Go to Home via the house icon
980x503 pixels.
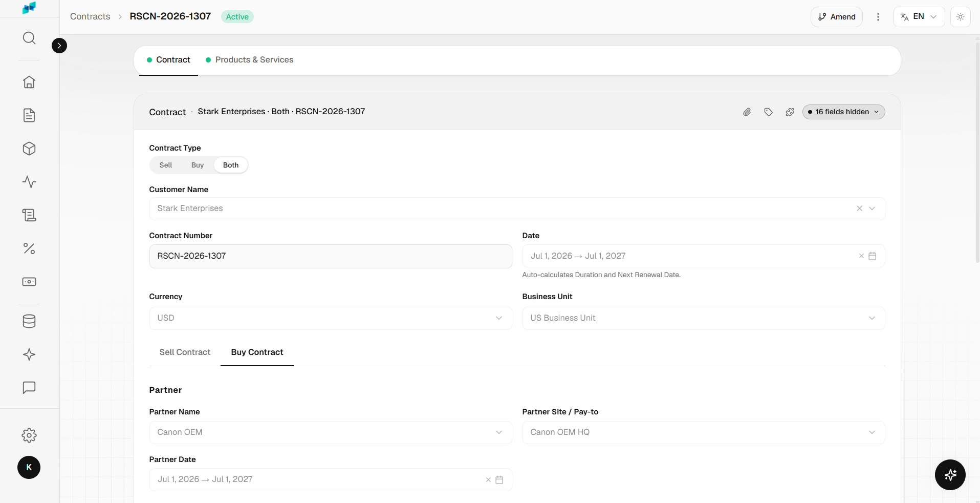(29, 82)
